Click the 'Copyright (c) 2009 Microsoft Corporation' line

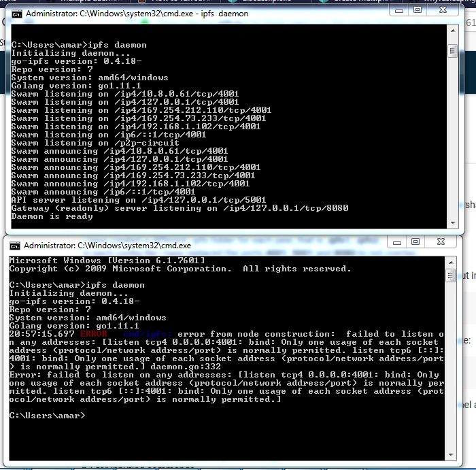(x=180, y=269)
